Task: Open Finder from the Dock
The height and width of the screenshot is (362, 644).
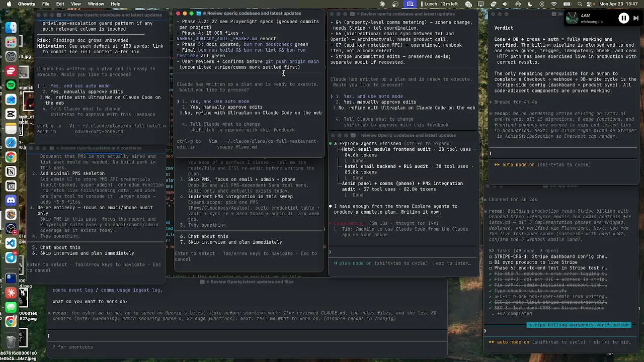Action: (x=11, y=28)
